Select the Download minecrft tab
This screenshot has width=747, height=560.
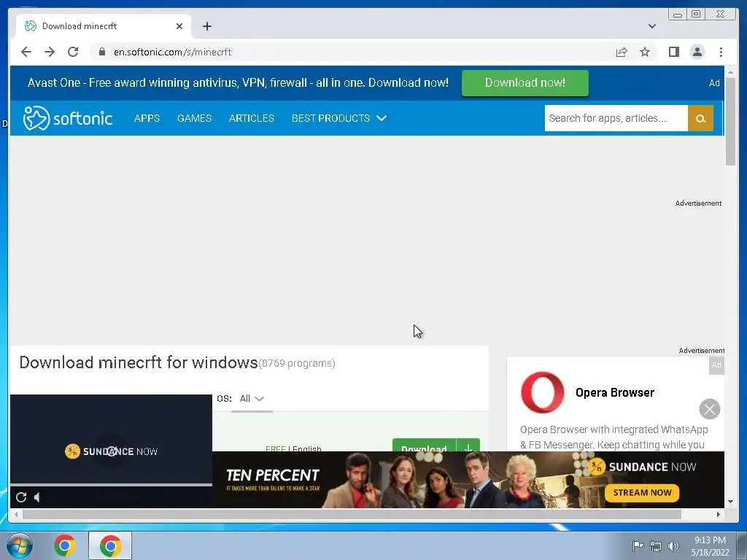[x=103, y=26]
